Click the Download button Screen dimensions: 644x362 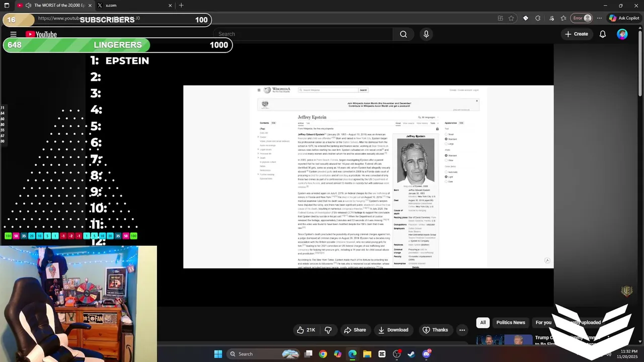click(x=393, y=330)
